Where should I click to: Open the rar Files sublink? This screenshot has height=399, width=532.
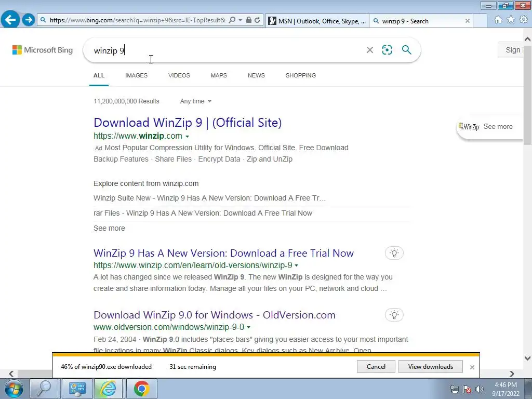(x=203, y=213)
